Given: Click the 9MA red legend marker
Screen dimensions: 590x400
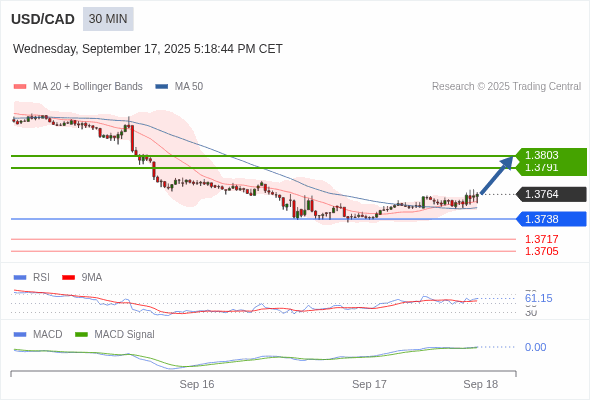Looking at the screenshot, I should point(68,278).
